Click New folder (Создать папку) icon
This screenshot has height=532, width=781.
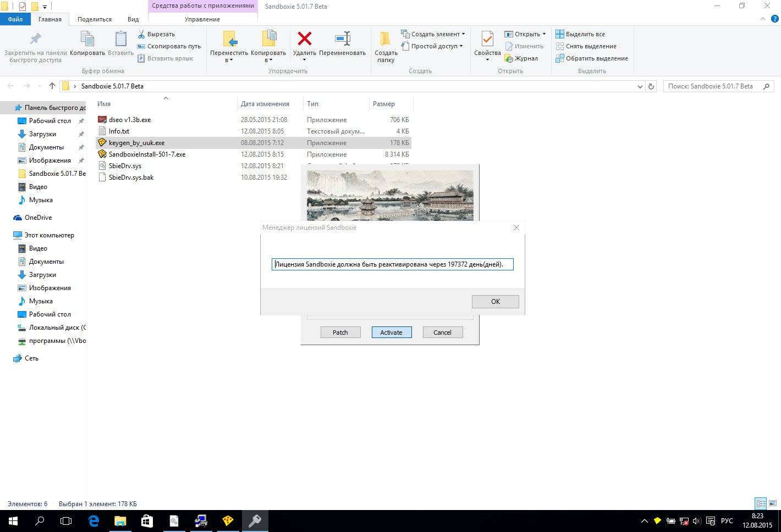click(x=386, y=39)
